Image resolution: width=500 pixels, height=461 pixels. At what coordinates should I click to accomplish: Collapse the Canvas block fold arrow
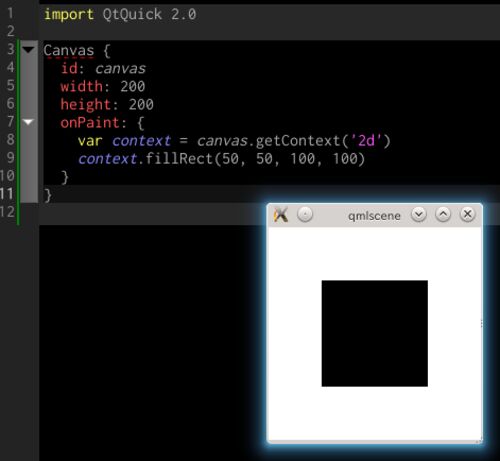pyautogui.click(x=28, y=50)
